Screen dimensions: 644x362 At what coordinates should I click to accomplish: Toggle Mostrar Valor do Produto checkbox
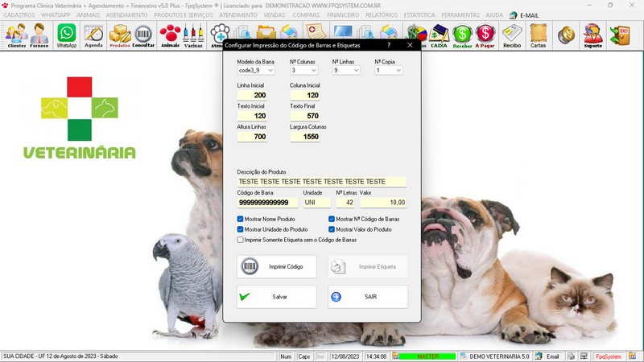coord(332,229)
